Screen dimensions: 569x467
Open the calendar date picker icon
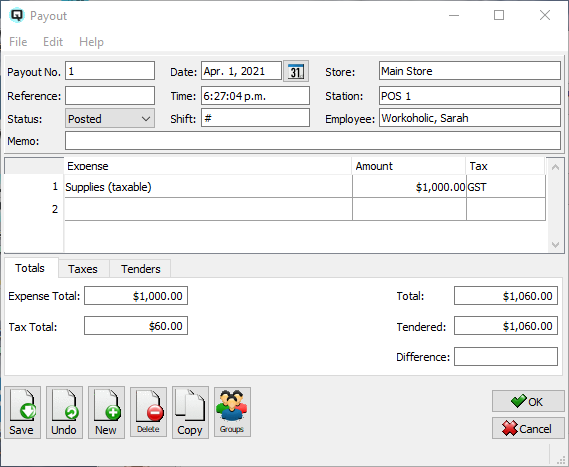coord(296,71)
